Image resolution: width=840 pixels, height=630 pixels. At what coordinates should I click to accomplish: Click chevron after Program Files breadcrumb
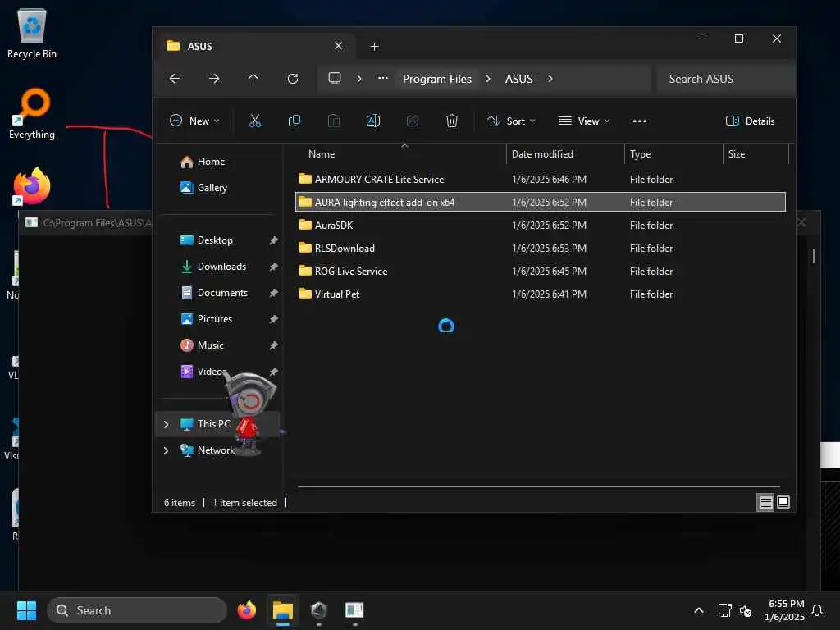pos(488,79)
